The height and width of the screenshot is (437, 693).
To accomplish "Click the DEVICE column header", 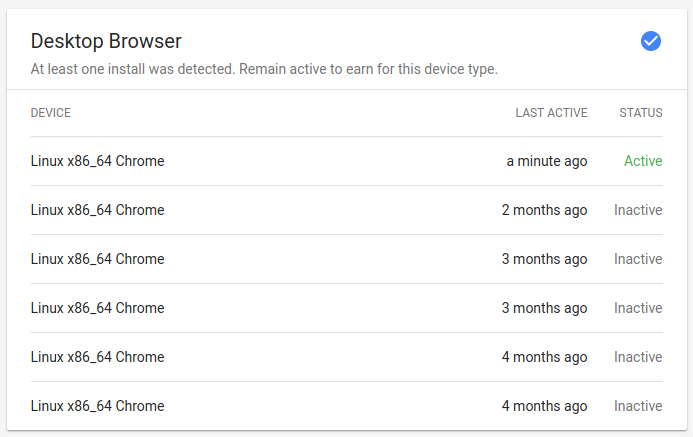I will click(51, 113).
